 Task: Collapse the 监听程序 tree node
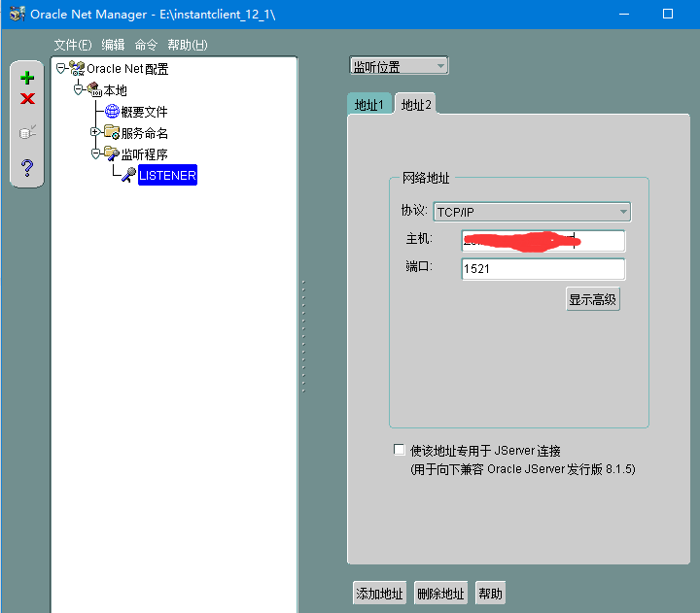click(x=95, y=153)
